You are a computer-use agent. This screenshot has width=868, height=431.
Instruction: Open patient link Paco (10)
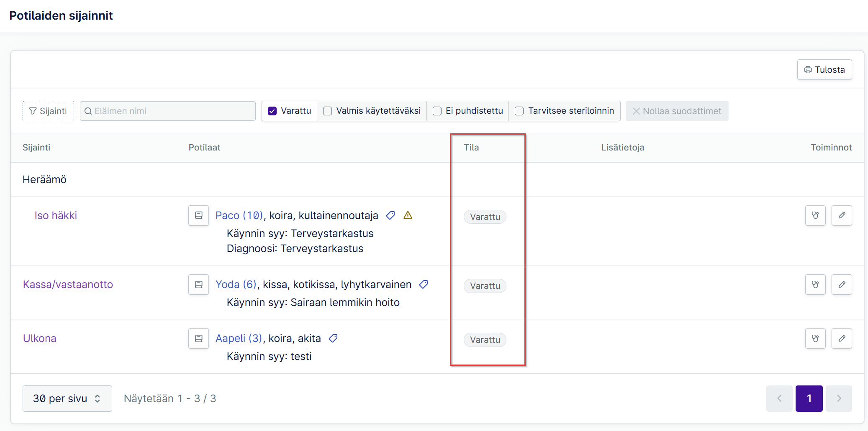[239, 215]
